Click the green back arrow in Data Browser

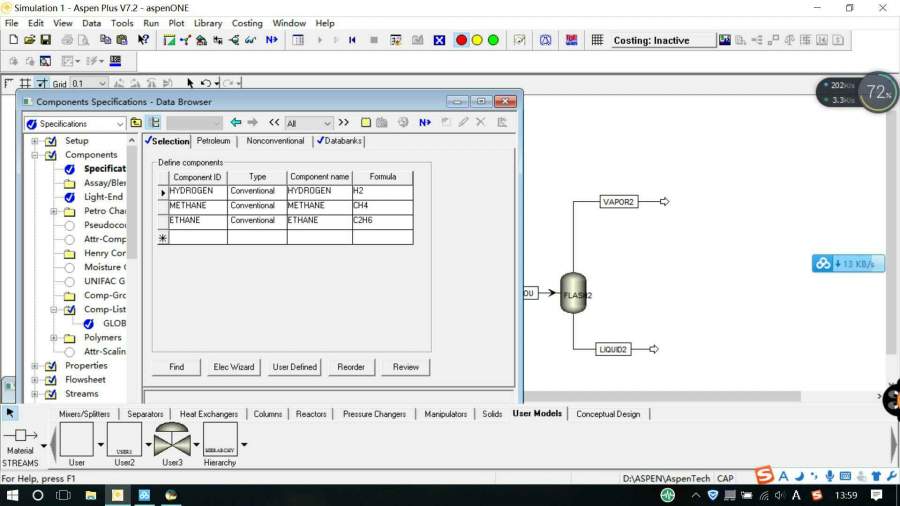[x=236, y=123]
